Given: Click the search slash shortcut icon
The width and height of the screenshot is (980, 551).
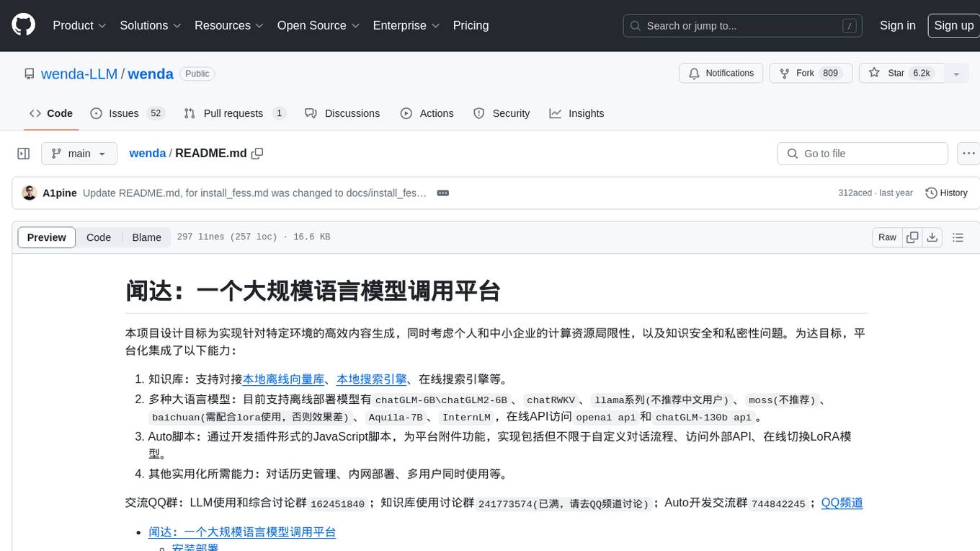Looking at the screenshot, I should coord(850,26).
